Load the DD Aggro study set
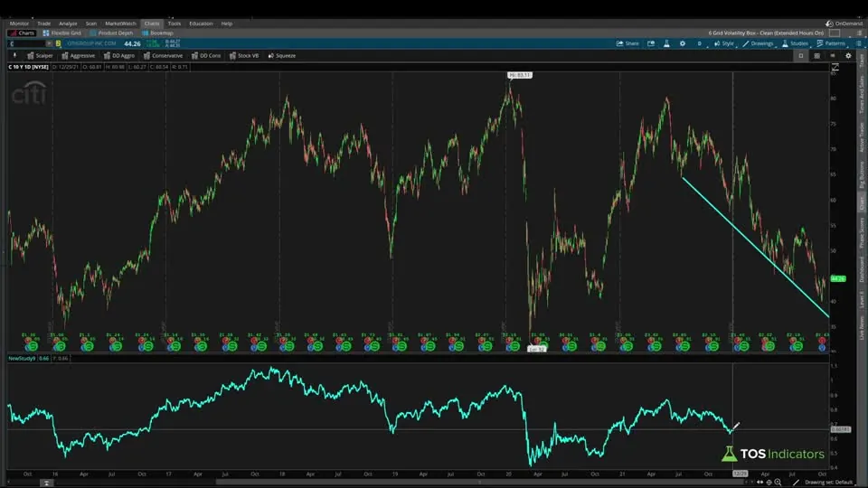 tap(119, 55)
